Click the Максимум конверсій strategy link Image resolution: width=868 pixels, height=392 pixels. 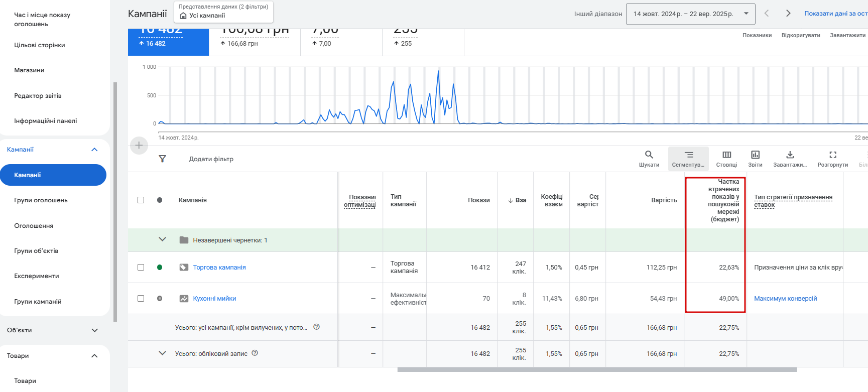point(785,299)
